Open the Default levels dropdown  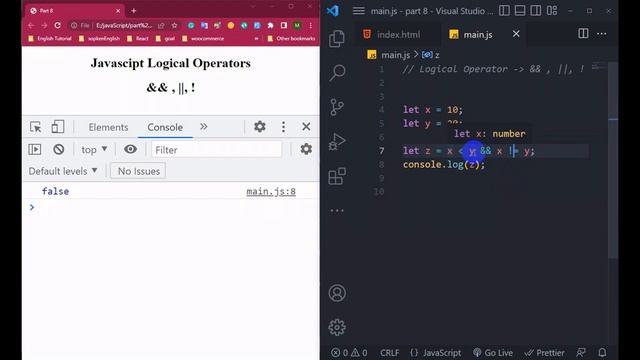[x=63, y=171]
